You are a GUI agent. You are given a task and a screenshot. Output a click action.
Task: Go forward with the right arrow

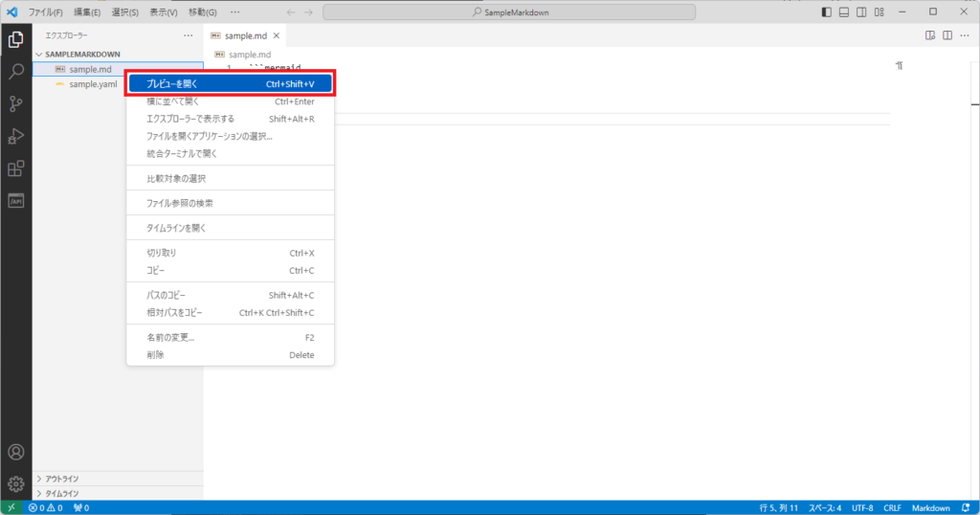click(x=308, y=11)
